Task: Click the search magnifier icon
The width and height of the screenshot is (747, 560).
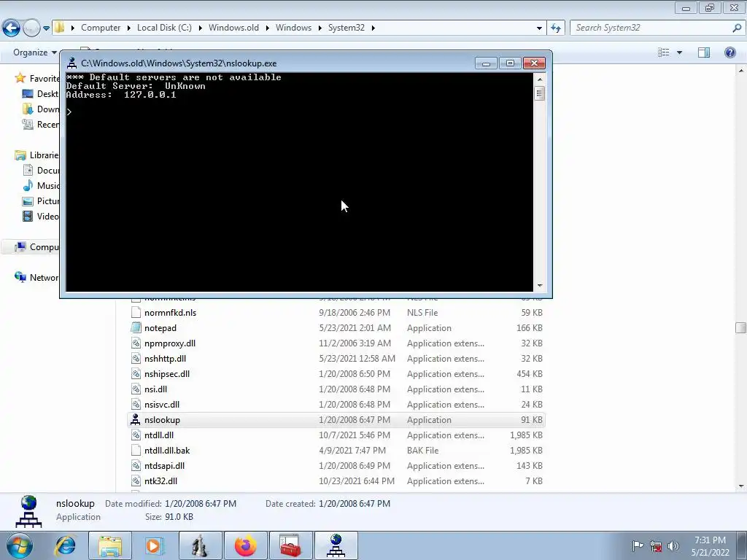Action: [737, 28]
